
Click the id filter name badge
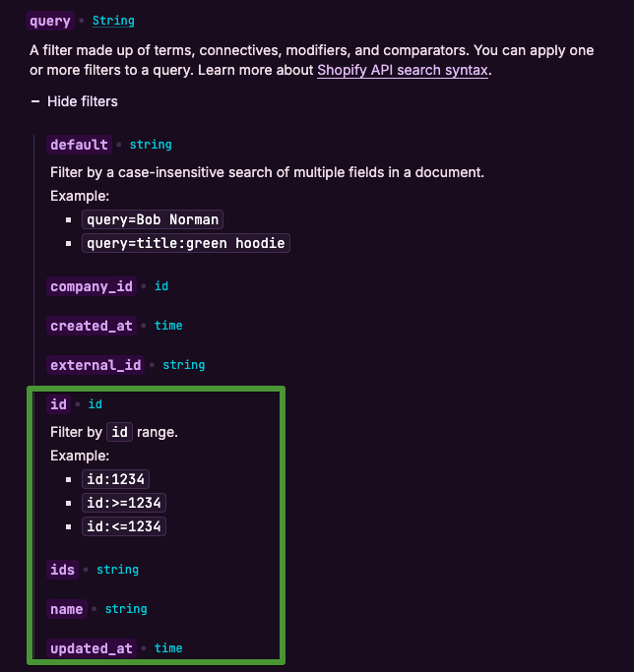(59, 404)
